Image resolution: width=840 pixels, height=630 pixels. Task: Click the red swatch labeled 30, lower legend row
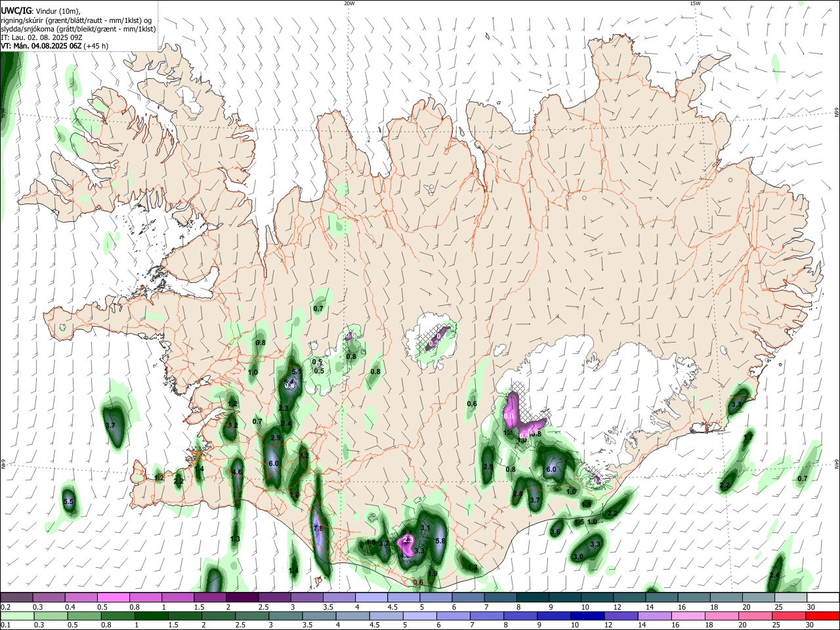[x=822, y=616]
